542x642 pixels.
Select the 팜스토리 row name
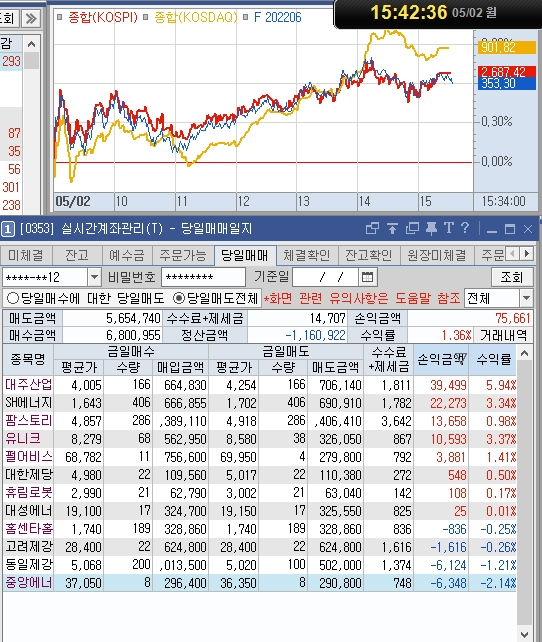(28, 420)
